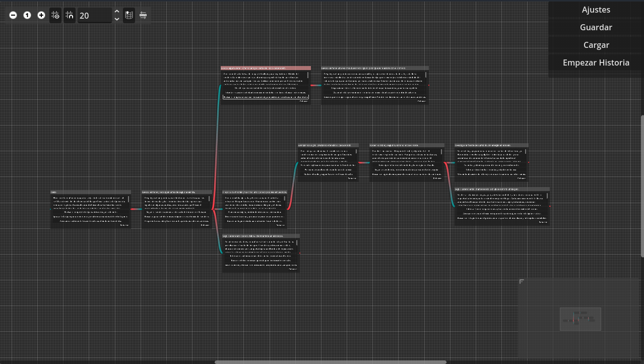Decrease snap distance with down arrow
Image resolution: width=644 pixels, height=364 pixels.
[117, 19]
